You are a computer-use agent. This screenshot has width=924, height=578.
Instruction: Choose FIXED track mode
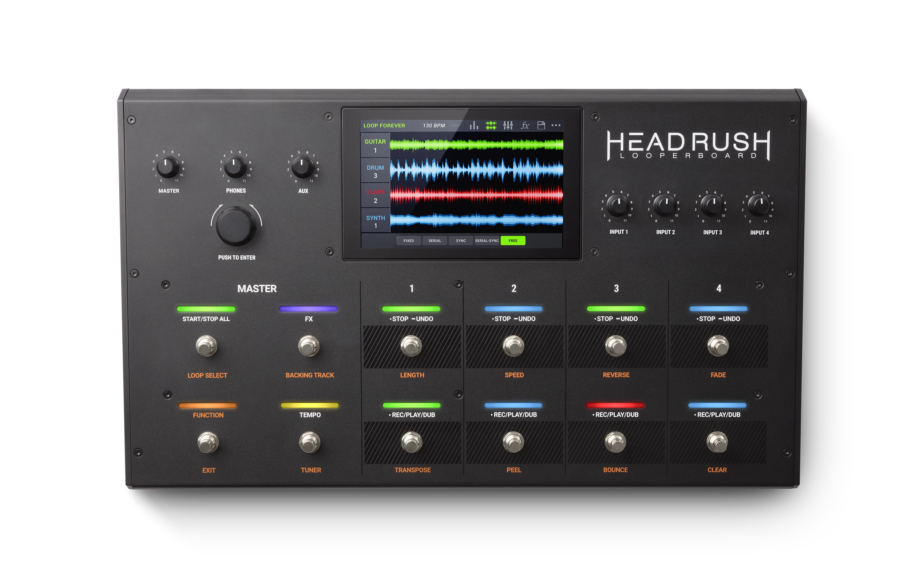[x=409, y=241]
